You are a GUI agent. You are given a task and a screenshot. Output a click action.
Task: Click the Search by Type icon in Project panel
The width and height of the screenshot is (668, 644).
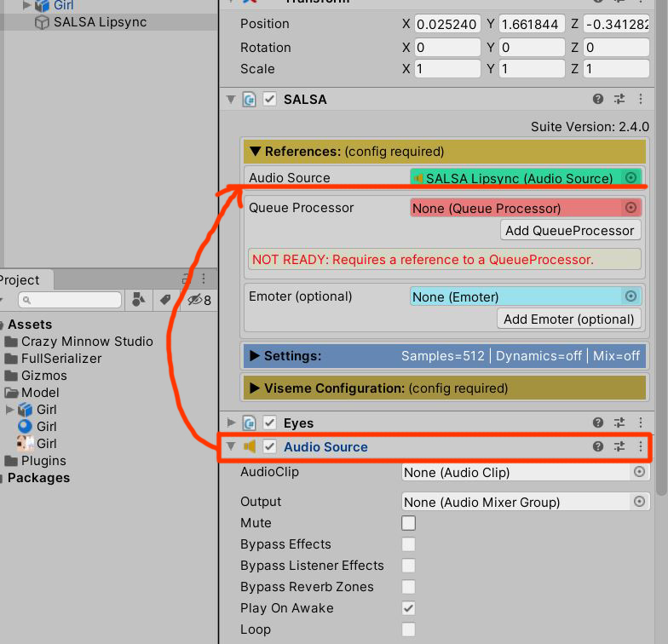click(x=137, y=300)
